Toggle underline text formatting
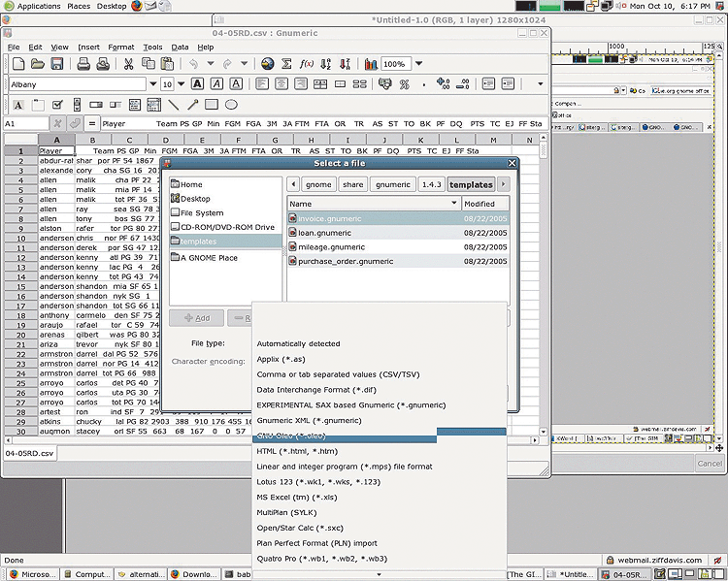Image resolution: width=728 pixels, height=581 pixels. point(236,84)
